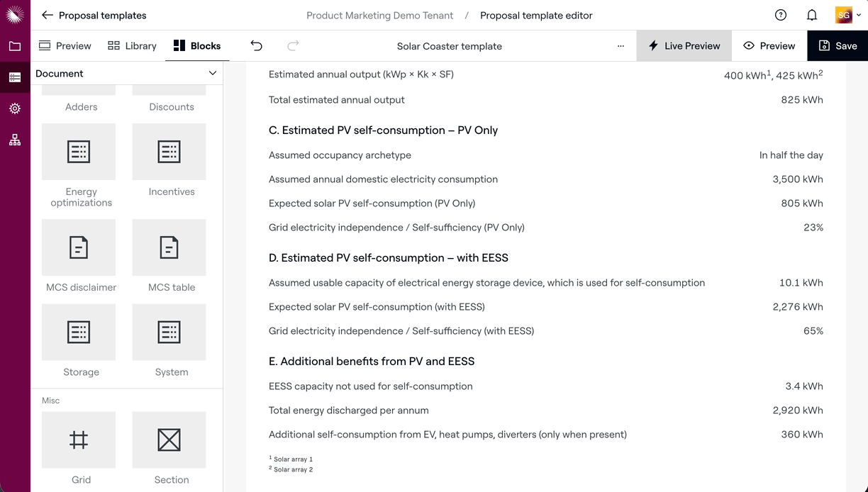Open the SG user account menu

pyautogui.click(x=847, y=15)
